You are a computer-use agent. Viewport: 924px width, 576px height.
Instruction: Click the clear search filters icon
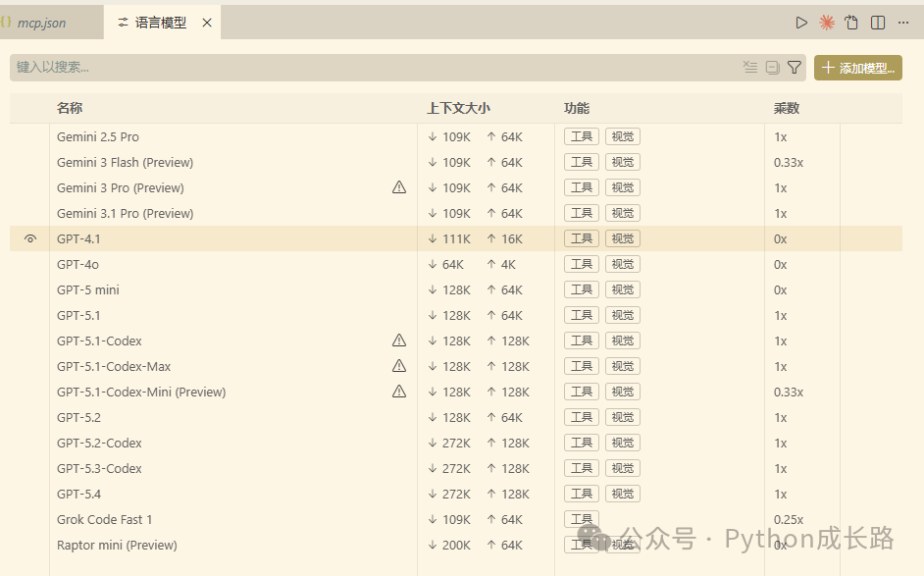(750, 67)
